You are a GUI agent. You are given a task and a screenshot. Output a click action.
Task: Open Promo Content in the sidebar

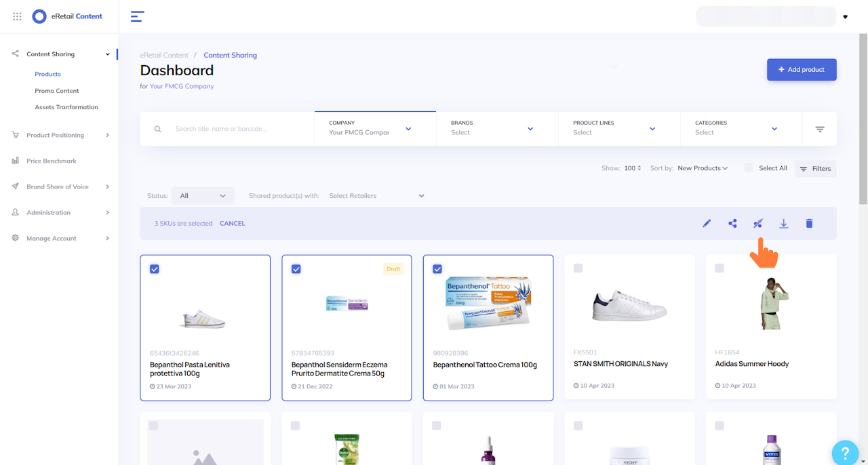point(57,91)
